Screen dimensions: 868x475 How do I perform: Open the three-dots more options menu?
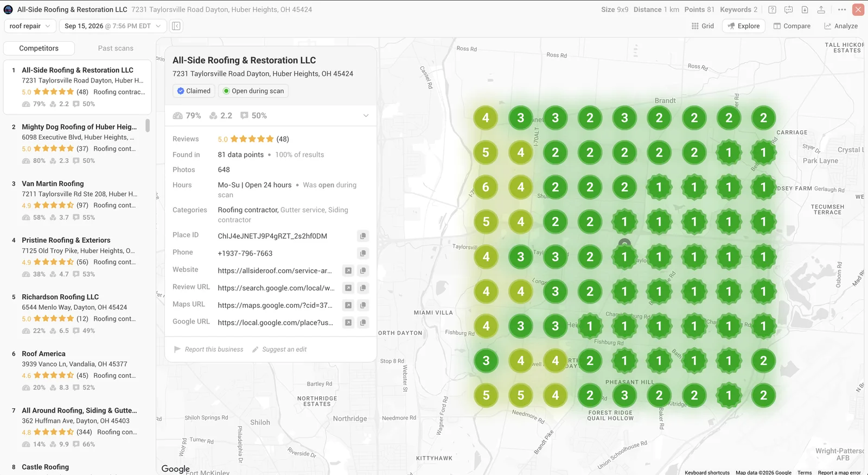click(x=842, y=10)
